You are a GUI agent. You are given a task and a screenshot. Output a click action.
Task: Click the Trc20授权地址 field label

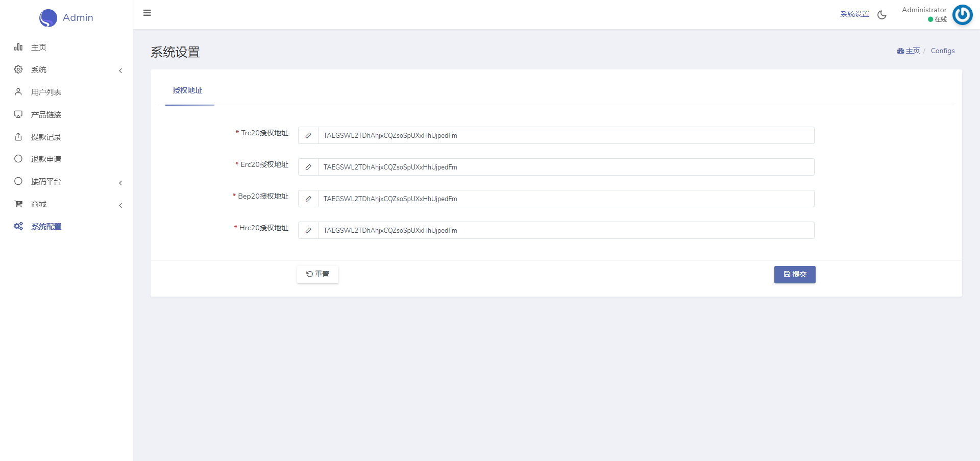tap(264, 133)
